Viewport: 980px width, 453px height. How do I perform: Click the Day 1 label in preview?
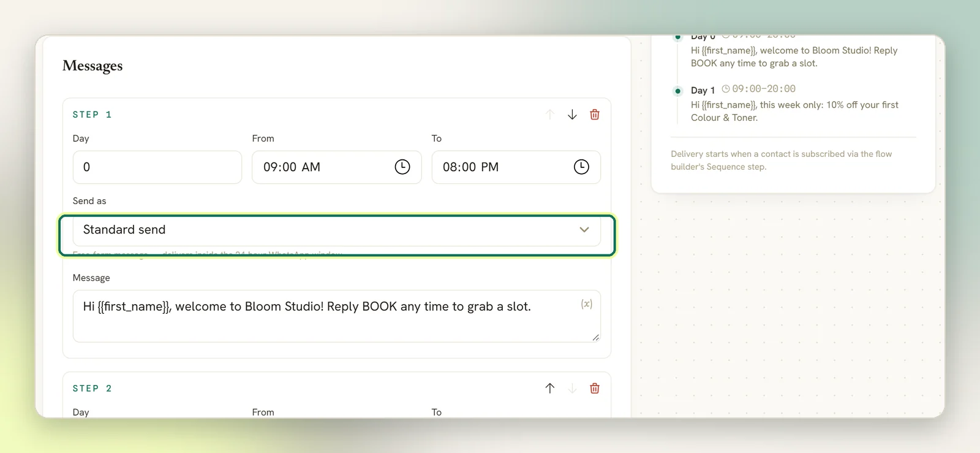703,90
